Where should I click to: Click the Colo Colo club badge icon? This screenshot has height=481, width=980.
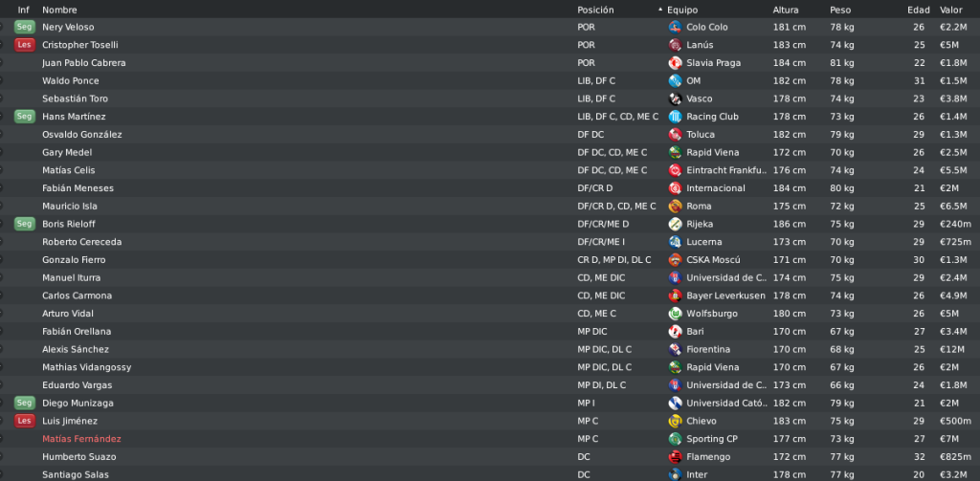click(675, 28)
